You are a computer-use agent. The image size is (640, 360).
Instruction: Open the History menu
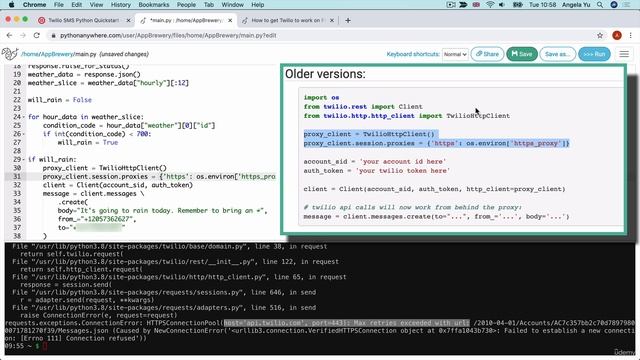point(120,4)
